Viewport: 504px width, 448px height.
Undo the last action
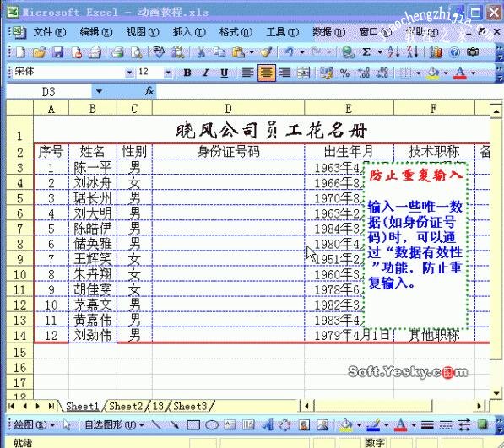(289, 52)
